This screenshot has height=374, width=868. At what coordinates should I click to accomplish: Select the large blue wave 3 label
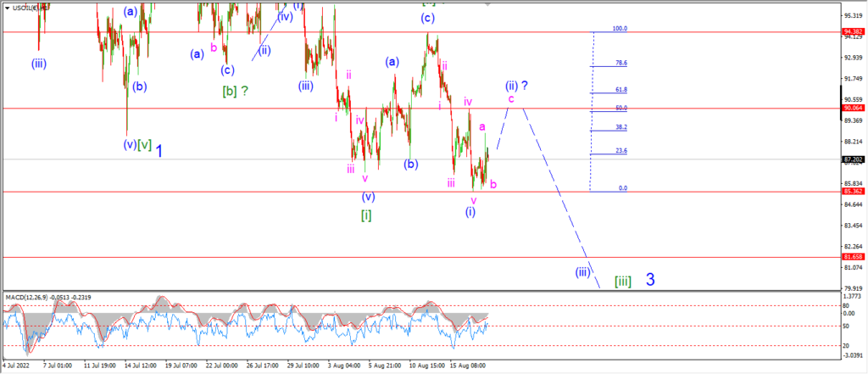[650, 280]
